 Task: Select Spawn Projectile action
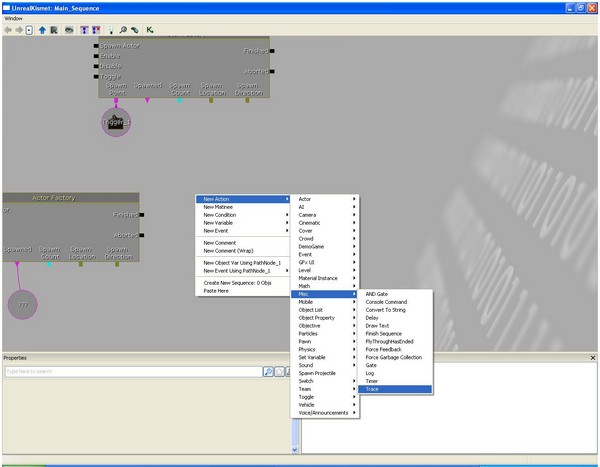click(324, 373)
